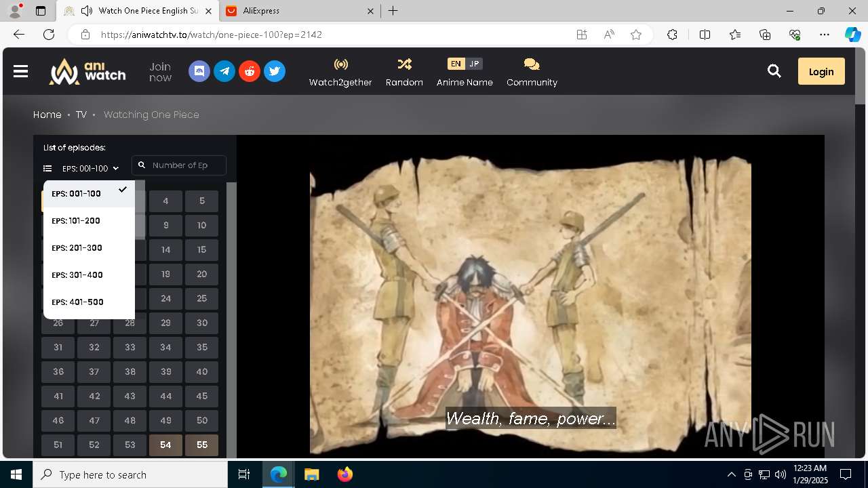The image size is (868, 488).
Task: Open episode 30
Action: click(202, 323)
